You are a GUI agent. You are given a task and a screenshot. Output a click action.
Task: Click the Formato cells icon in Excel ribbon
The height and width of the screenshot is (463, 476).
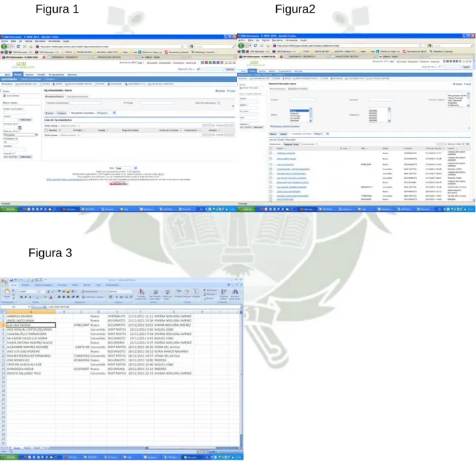tap(195, 293)
